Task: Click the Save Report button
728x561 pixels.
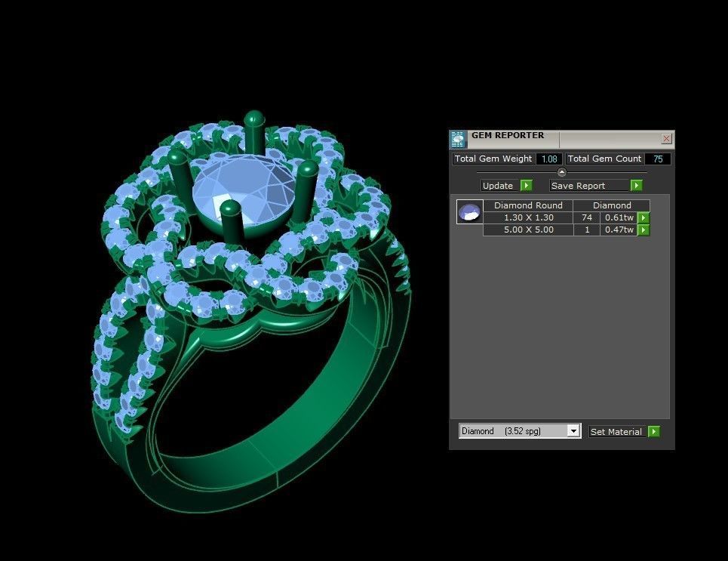Action: 588,186
